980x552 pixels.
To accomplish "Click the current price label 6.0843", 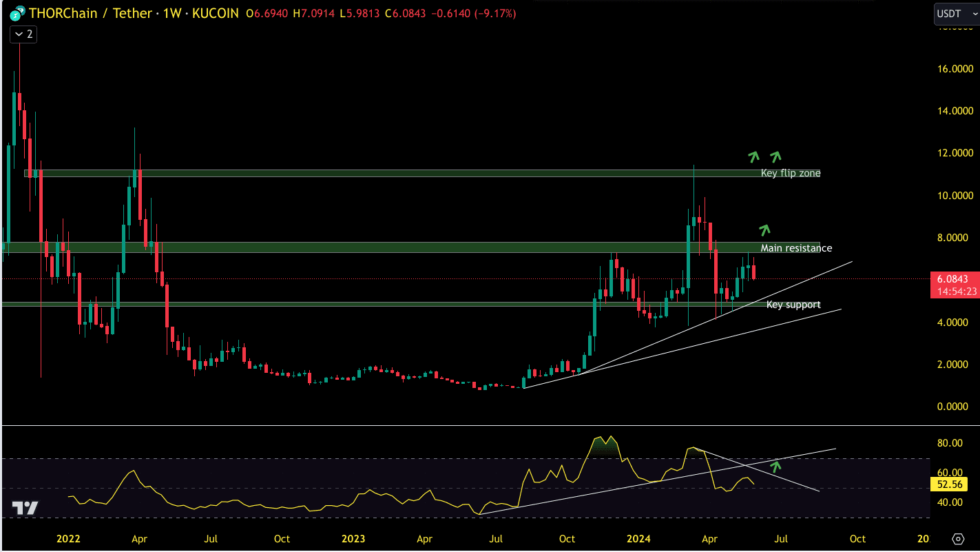I will (x=954, y=279).
